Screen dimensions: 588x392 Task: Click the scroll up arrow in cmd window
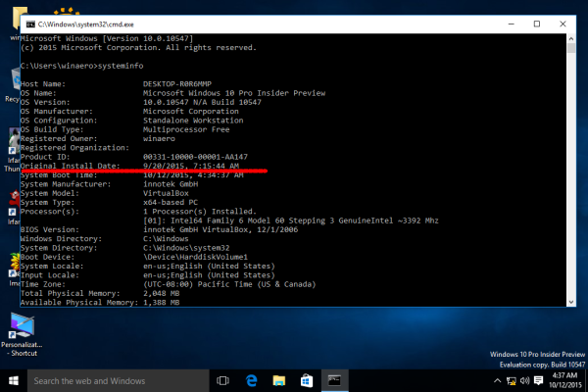point(571,38)
